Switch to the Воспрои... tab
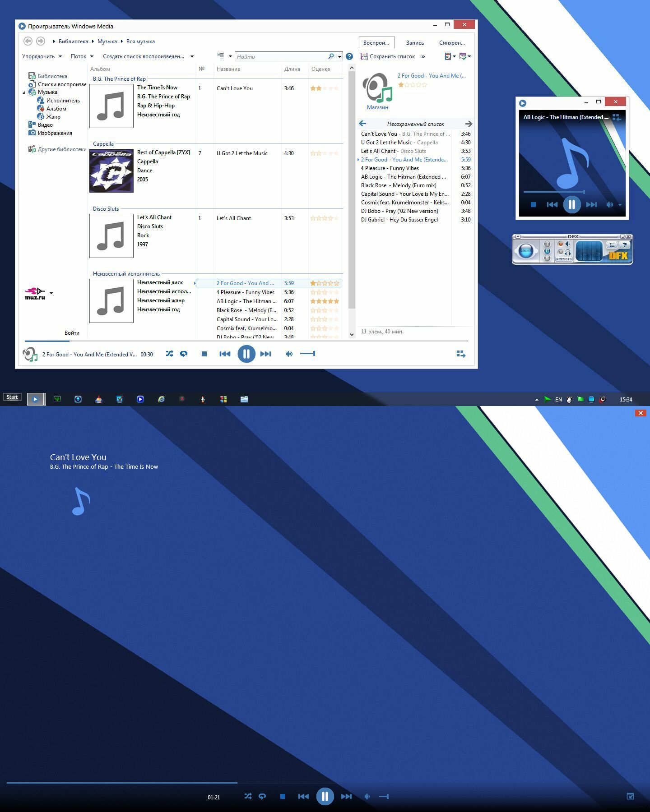Screen dimensions: 650x812 pos(376,43)
